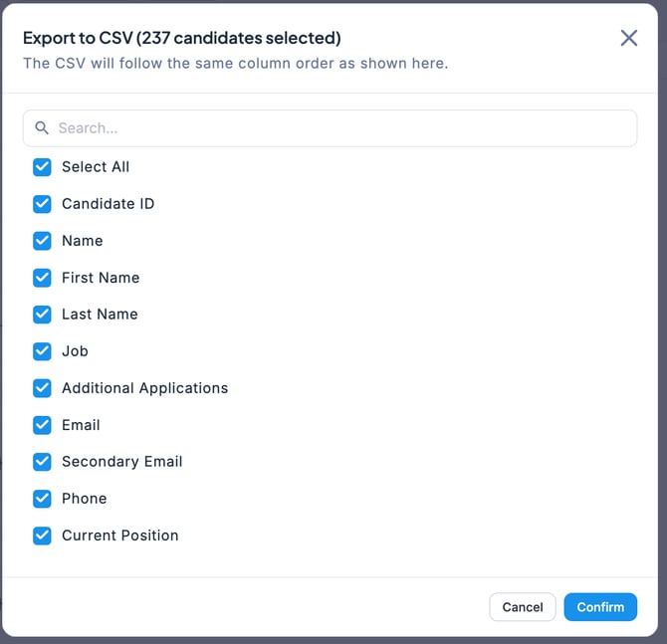Screen dimensions: 667x644
Task: Close the Export to CSV dialog
Action: 628,38
